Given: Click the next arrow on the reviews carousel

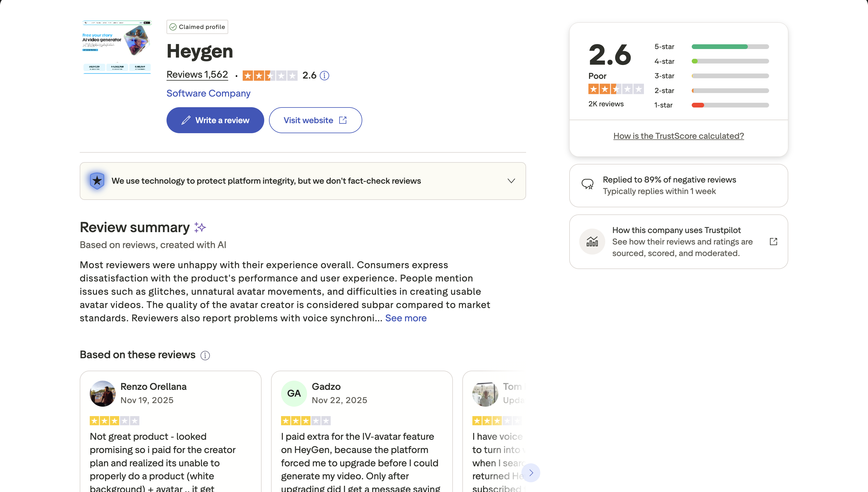Looking at the screenshot, I should point(531,473).
